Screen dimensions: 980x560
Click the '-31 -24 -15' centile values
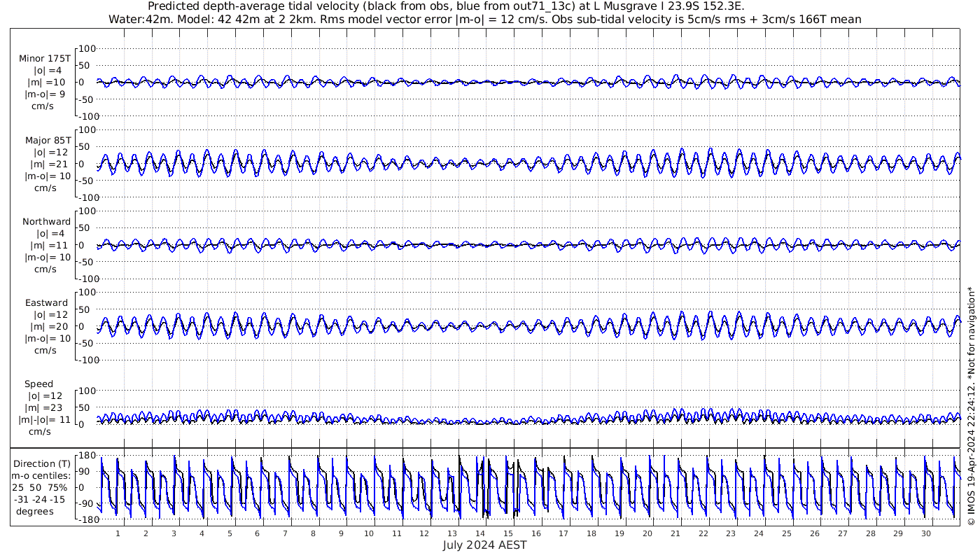coord(43,499)
